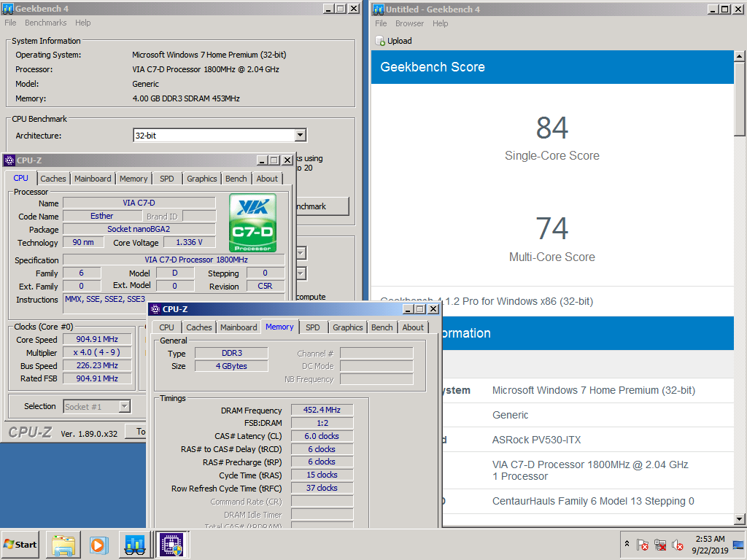The height and width of the screenshot is (560, 747).
Task: Click the Upload label in Geekbench
Action: pos(400,41)
